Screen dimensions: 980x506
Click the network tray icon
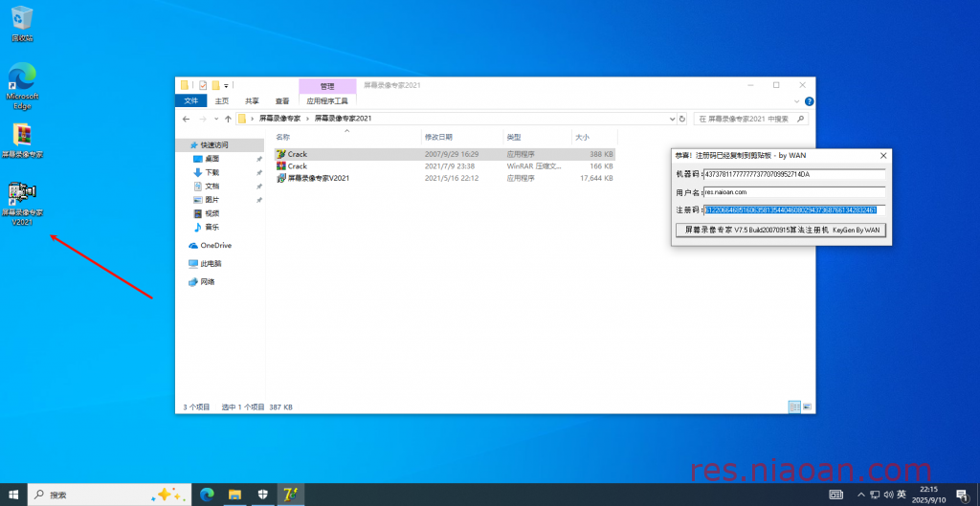pos(875,495)
